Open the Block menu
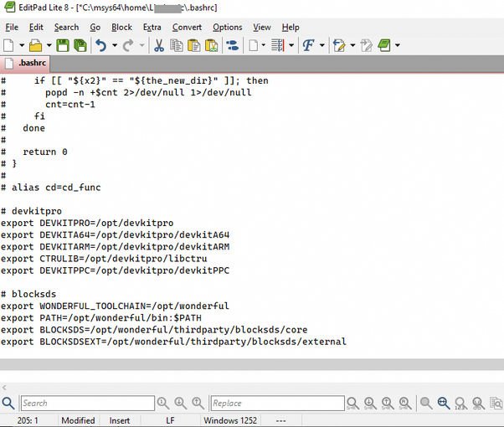Screen dimensions: 504x427 point(122,28)
